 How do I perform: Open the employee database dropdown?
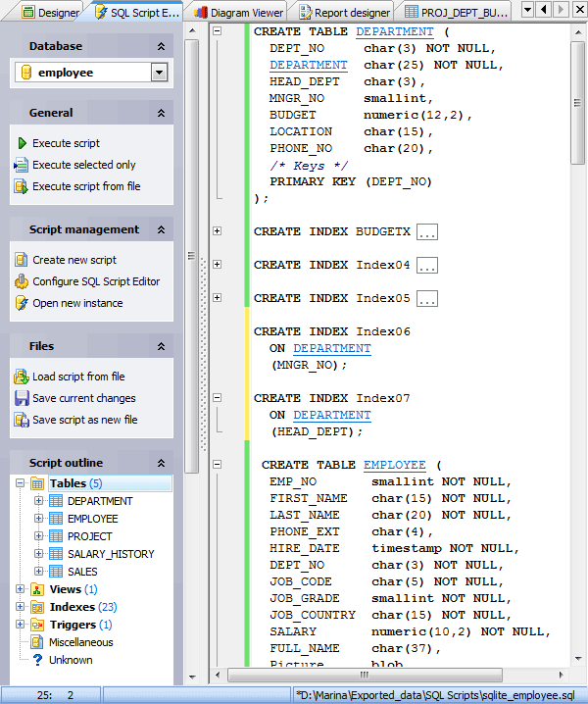(160, 73)
